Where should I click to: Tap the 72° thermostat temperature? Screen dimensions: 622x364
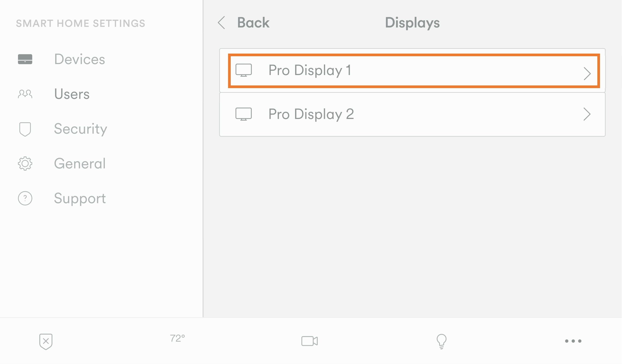point(177,339)
